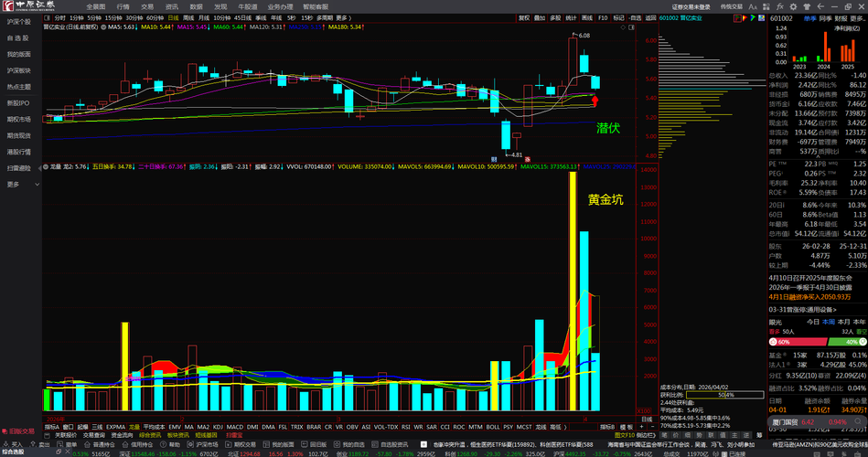Open the 多周期 multi-period option
The image size is (868, 457).
[x=325, y=18]
